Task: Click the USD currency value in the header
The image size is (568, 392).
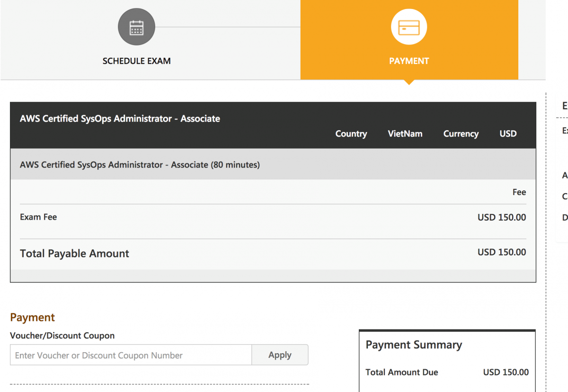Action: 508,134
